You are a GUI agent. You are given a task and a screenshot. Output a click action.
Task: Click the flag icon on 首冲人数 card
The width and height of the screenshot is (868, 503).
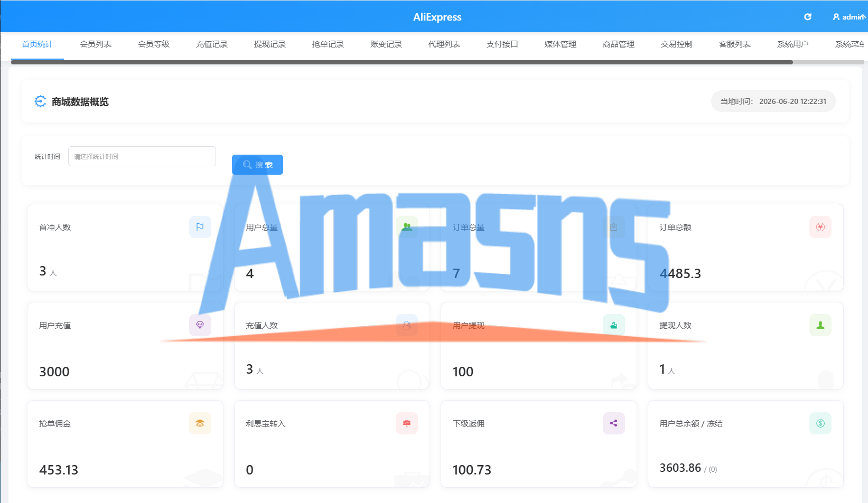click(200, 227)
